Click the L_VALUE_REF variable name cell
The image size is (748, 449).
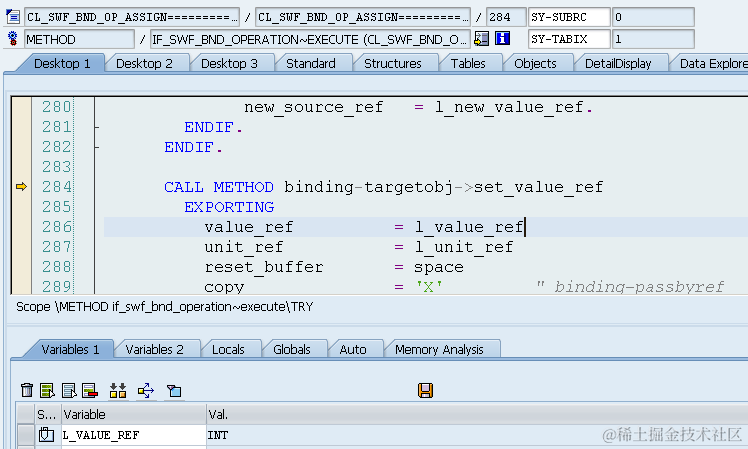coord(134,435)
